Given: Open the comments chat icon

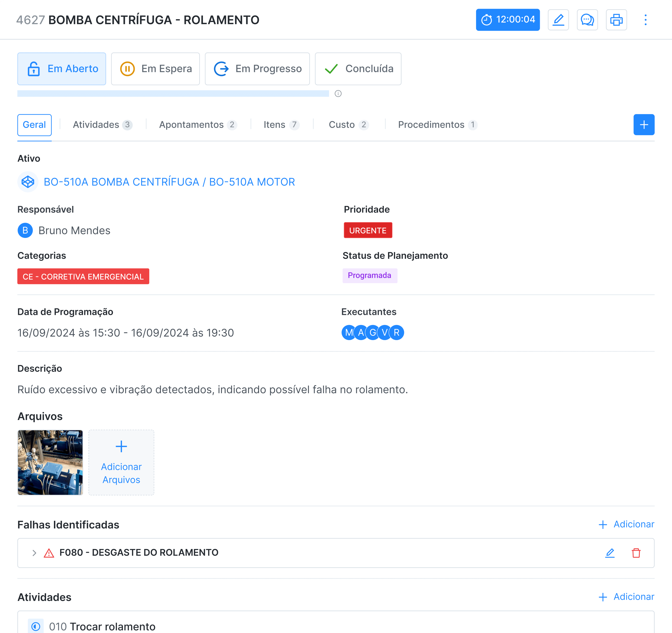Looking at the screenshot, I should [587, 20].
